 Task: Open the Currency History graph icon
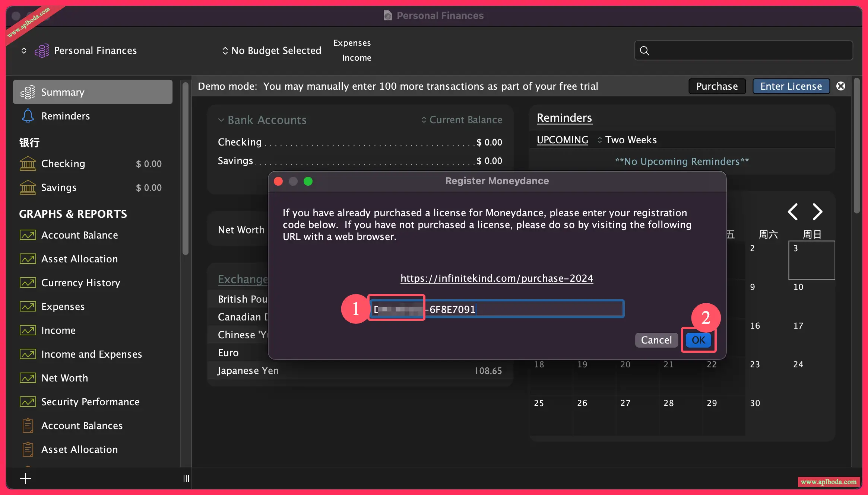[x=28, y=283]
